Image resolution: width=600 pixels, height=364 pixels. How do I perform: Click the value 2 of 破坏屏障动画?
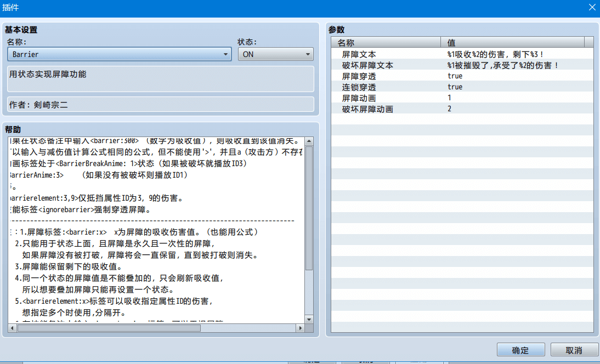coord(449,109)
